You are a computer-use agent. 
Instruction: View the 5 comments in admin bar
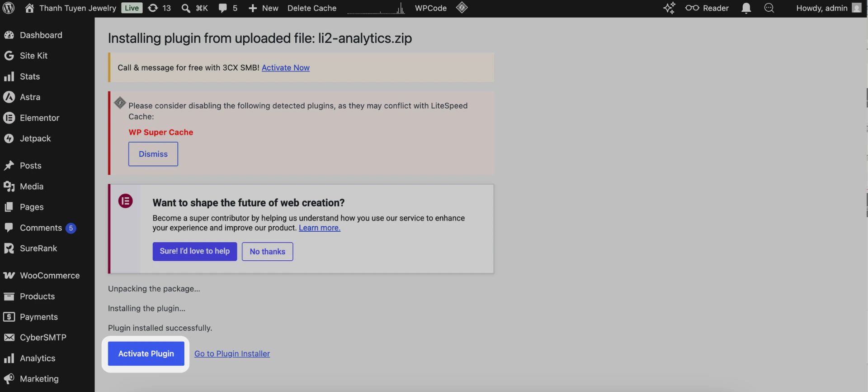tap(228, 8)
